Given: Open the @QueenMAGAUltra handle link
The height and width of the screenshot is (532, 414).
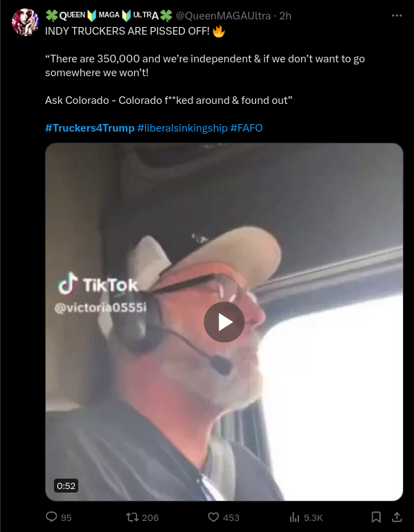Looking at the screenshot, I should click(223, 16).
